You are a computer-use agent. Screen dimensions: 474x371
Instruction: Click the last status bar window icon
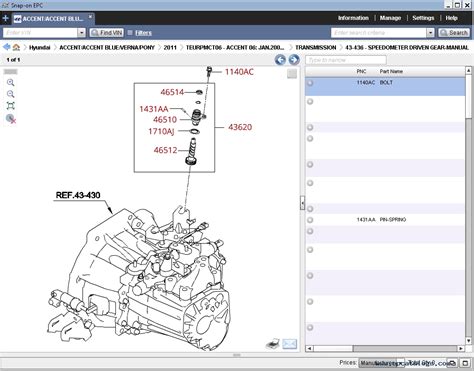[465, 363]
